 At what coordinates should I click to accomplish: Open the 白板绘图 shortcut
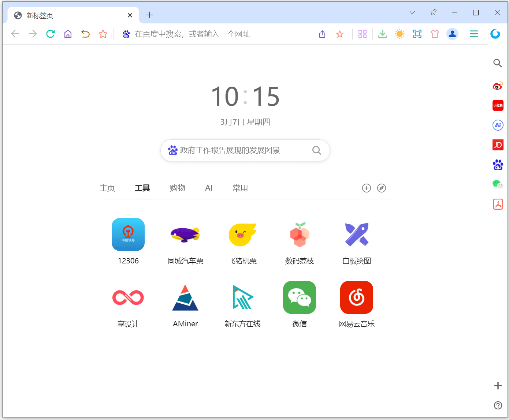tap(357, 241)
